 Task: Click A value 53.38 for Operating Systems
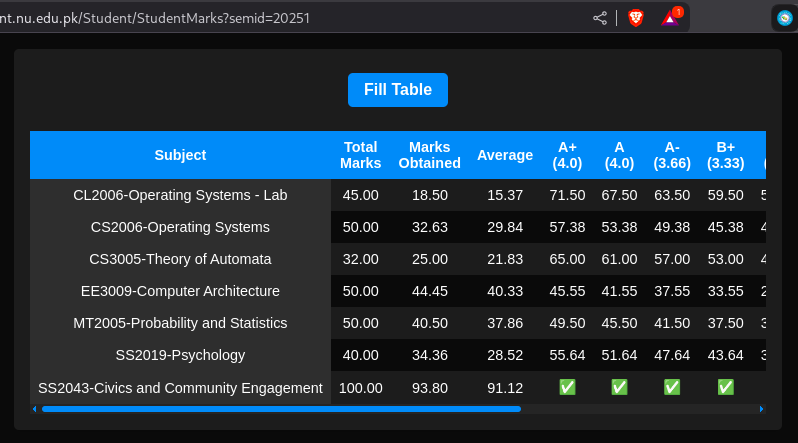[619, 227]
